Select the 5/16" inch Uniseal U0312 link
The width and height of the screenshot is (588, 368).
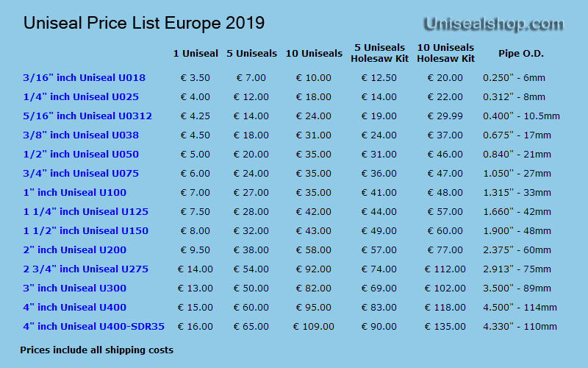point(87,116)
